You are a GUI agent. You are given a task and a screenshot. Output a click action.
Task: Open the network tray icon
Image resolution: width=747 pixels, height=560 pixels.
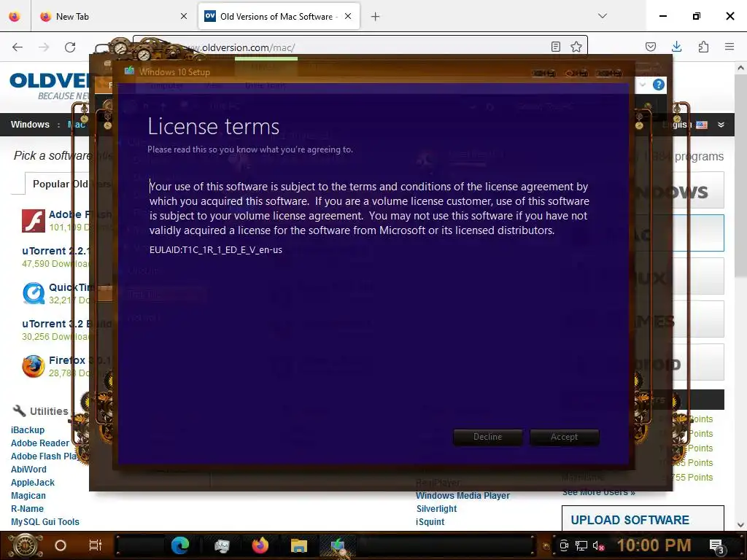pos(581,545)
